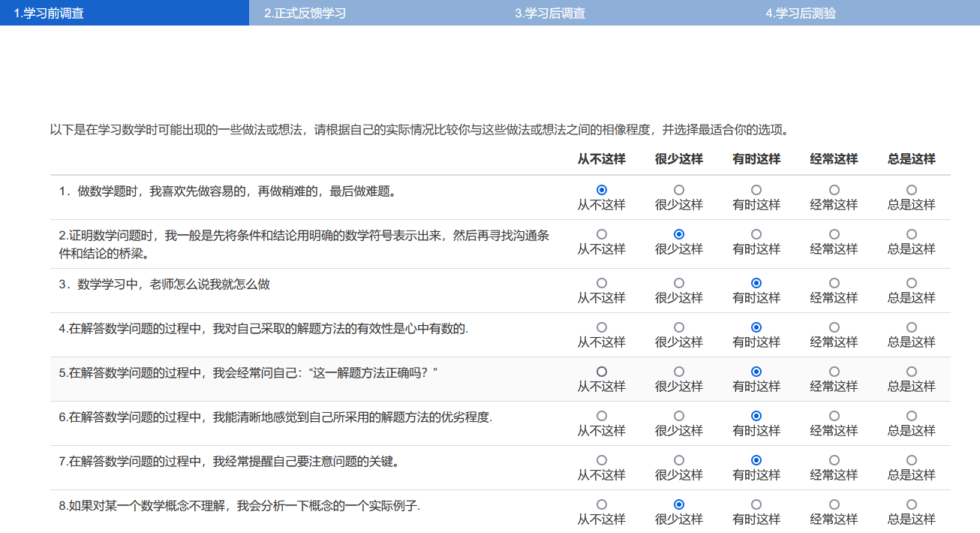Click the survey instruction text row
This screenshot has height=533, width=980.
tap(425, 128)
